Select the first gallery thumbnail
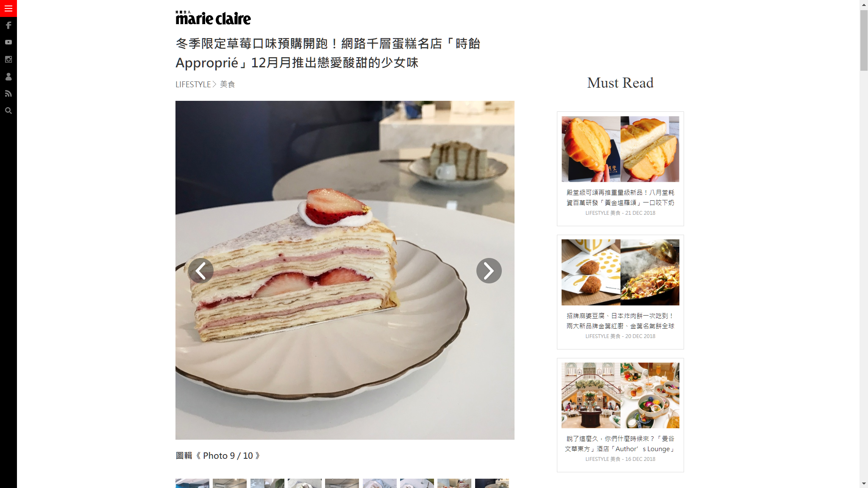Screen dimensions: 868x488 192,483
